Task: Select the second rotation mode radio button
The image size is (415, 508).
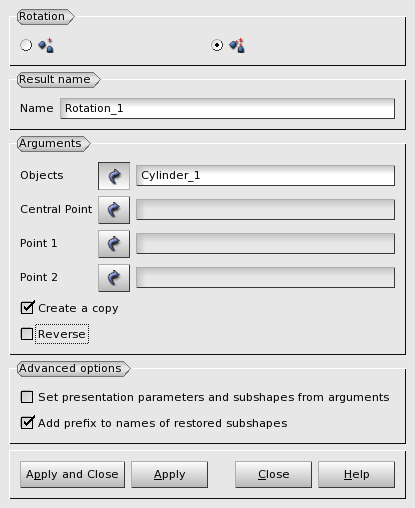Action: [x=217, y=45]
